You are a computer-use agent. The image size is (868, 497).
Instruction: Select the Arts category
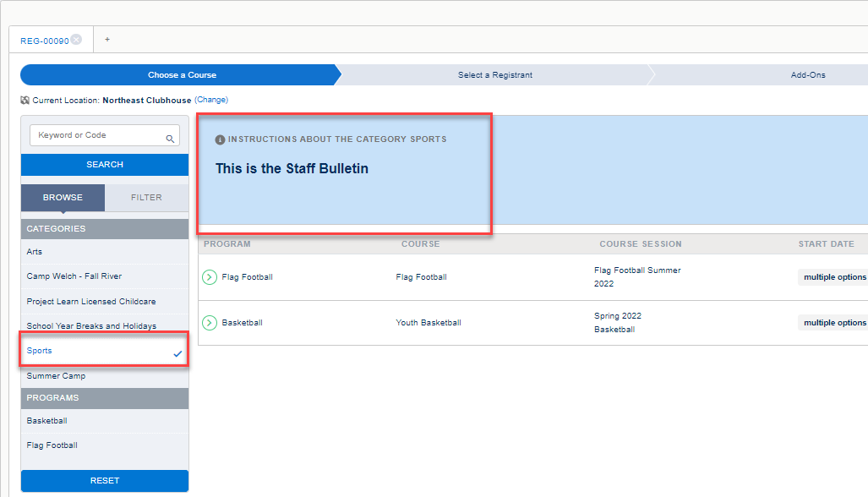click(35, 252)
